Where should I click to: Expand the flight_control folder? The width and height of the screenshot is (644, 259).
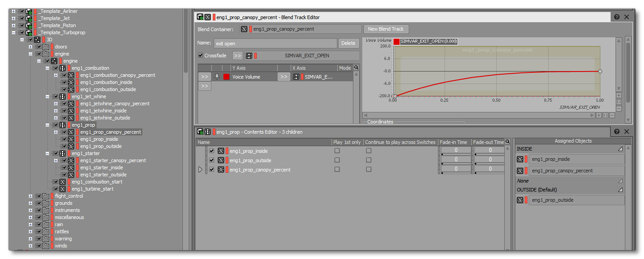tap(31, 196)
